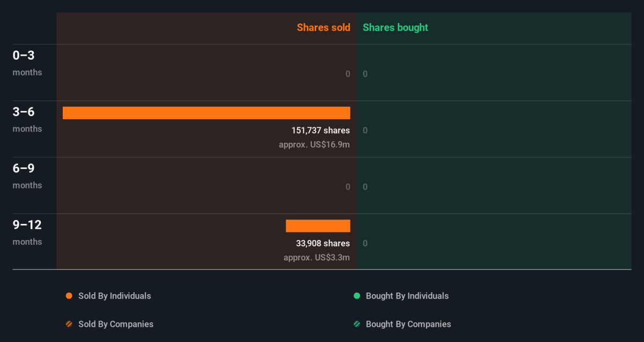Viewport: 644px width, 342px height.
Task: Toggle the Bought By Companies legend text
Action: tap(408, 324)
